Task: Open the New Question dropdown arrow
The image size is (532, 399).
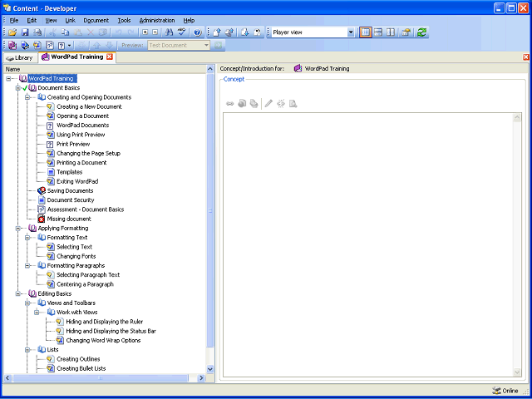Action: (x=70, y=45)
